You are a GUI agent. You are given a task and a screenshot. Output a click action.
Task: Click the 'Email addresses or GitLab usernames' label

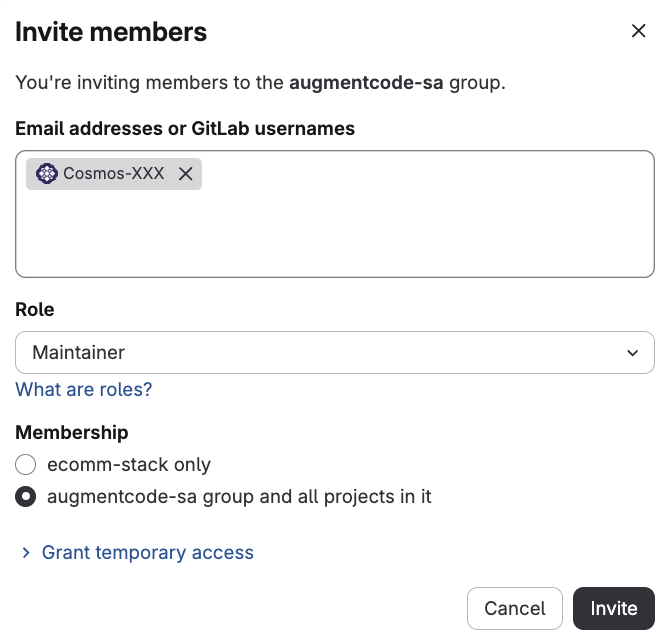pyautogui.click(x=185, y=128)
